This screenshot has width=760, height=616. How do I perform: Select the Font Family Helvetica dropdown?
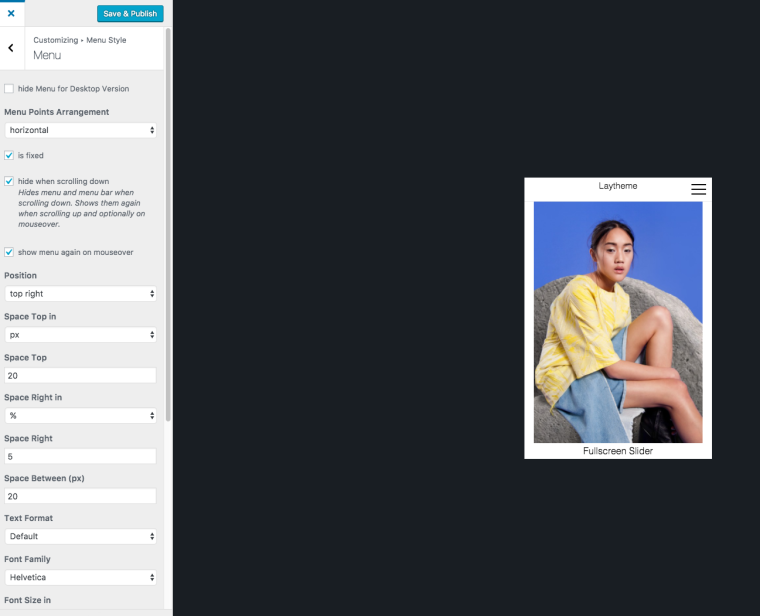[x=80, y=578]
